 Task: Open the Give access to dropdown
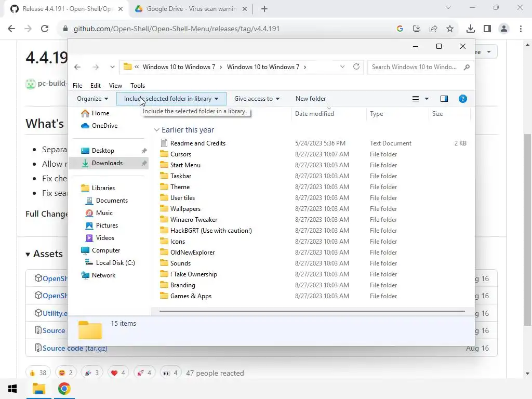[x=257, y=99]
